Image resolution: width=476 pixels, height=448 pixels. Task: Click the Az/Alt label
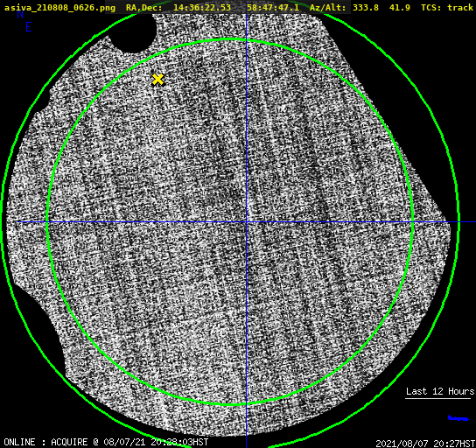pos(328,7)
